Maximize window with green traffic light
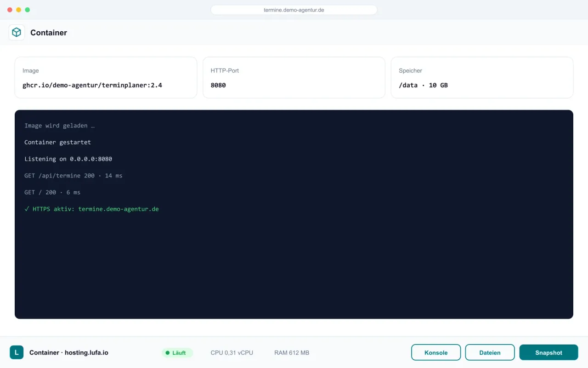 pos(27,10)
